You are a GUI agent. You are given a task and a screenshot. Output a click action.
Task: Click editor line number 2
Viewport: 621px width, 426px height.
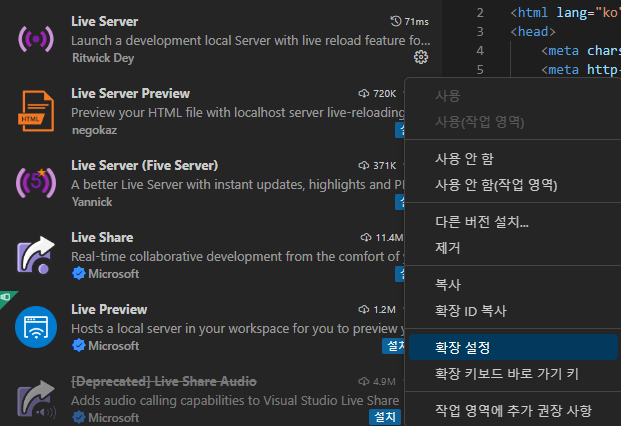click(480, 13)
